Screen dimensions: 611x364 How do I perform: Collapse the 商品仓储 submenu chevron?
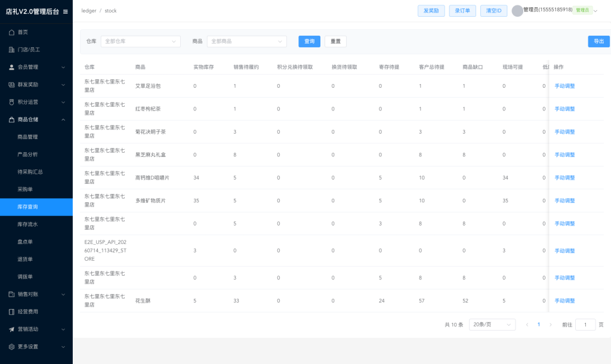pyautogui.click(x=63, y=120)
